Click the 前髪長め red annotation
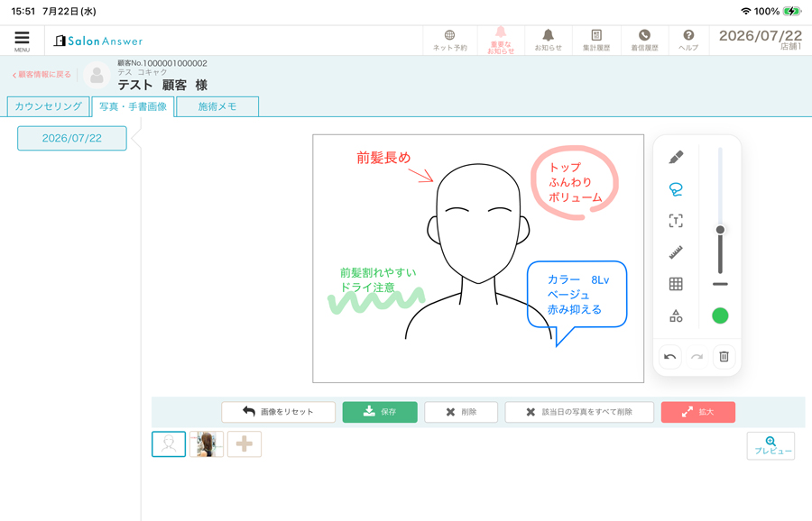The height and width of the screenshot is (521, 812). point(383,158)
